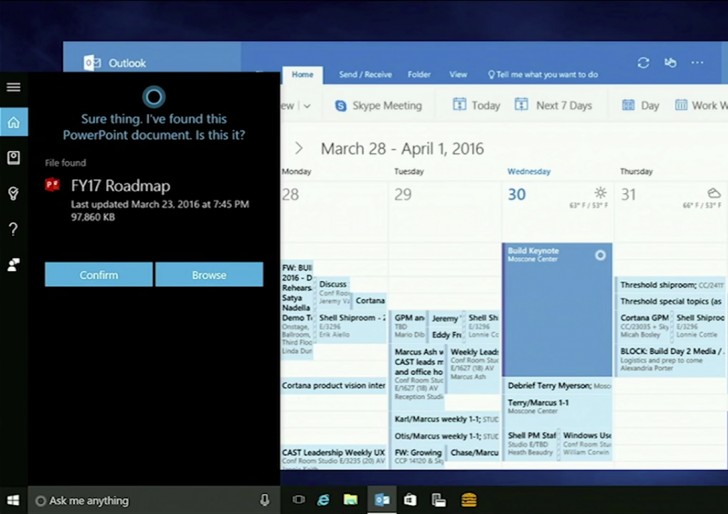Confirm the found PowerPoint document
The image size is (728, 514).
click(x=98, y=274)
